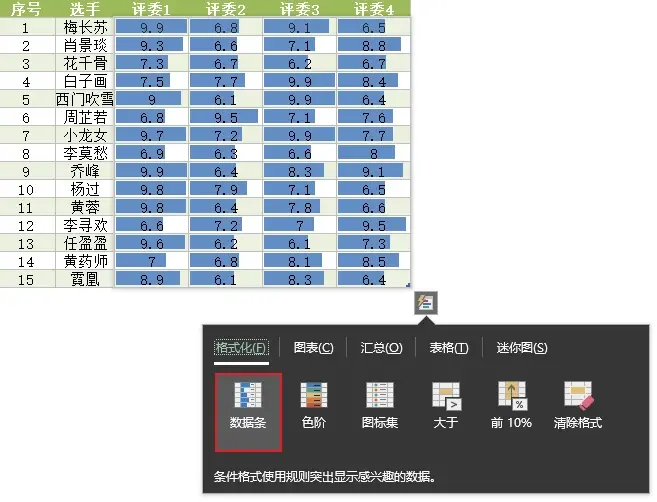657x502 pixels.
Task: Select the cell containing 周芷若
Action: tap(85, 117)
